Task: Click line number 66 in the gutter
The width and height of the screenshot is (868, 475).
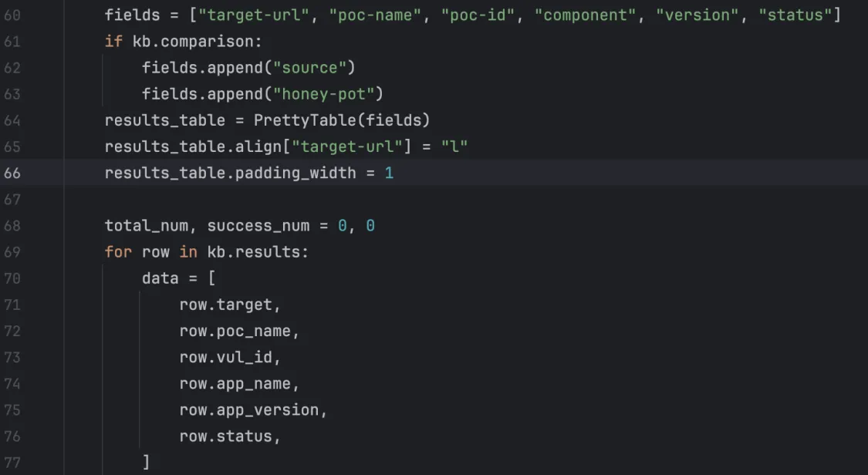Action: (x=12, y=173)
